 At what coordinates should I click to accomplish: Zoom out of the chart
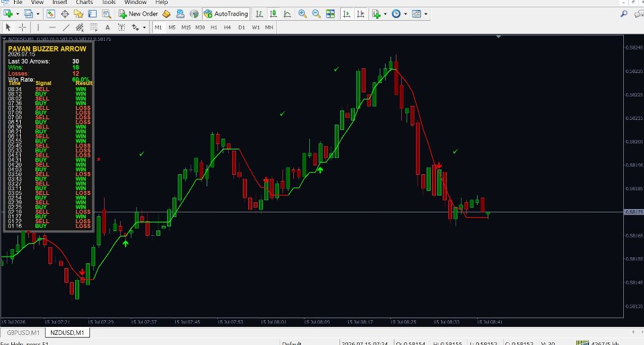tap(316, 13)
